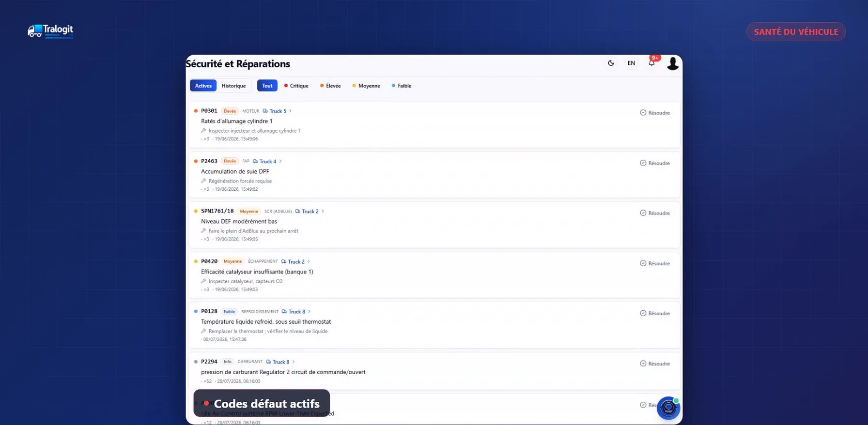Screen dimensions: 868x425
Task: Open notifications bell icon
Action: click(652, 63)
